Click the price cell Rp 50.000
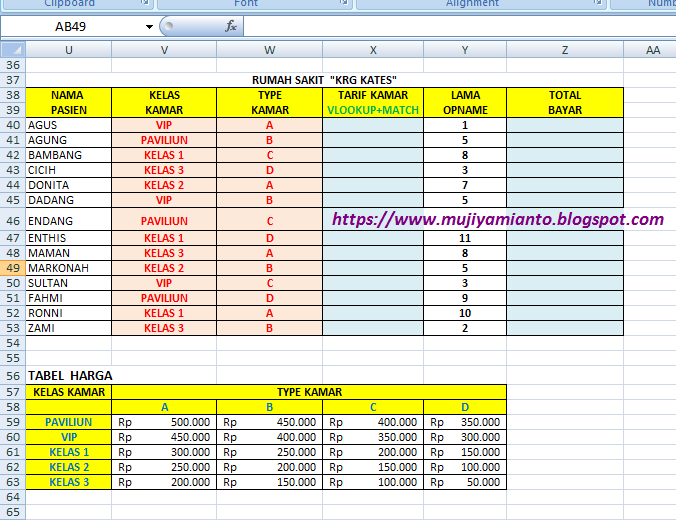Viewport: 676px width, 520px height. click(465, 482)
